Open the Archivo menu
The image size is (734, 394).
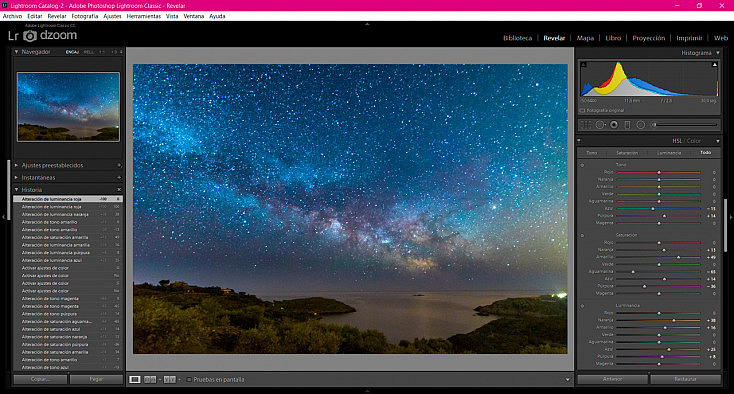pyautogui.click(x=12, y=16)
